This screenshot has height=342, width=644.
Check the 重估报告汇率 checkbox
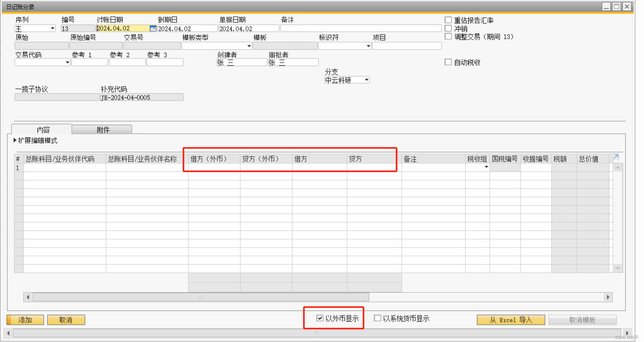tap(448, 20)
